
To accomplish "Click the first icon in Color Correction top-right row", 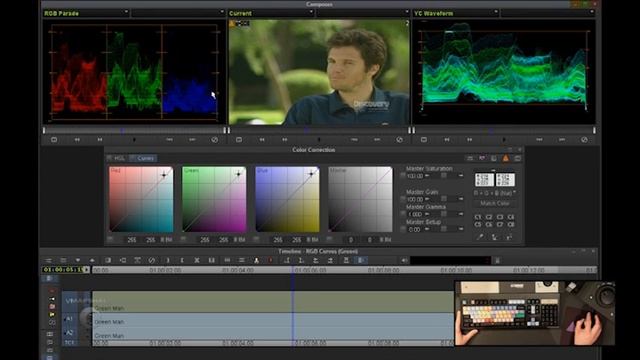I will point(470,158).
